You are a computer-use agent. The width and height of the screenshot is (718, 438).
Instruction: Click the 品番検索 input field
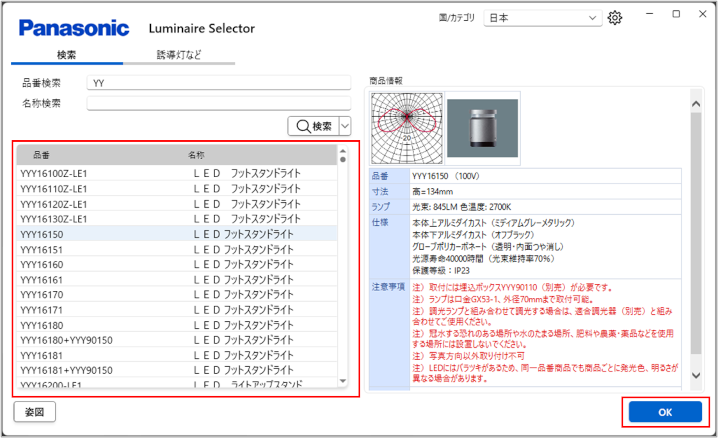coord(218,84)
